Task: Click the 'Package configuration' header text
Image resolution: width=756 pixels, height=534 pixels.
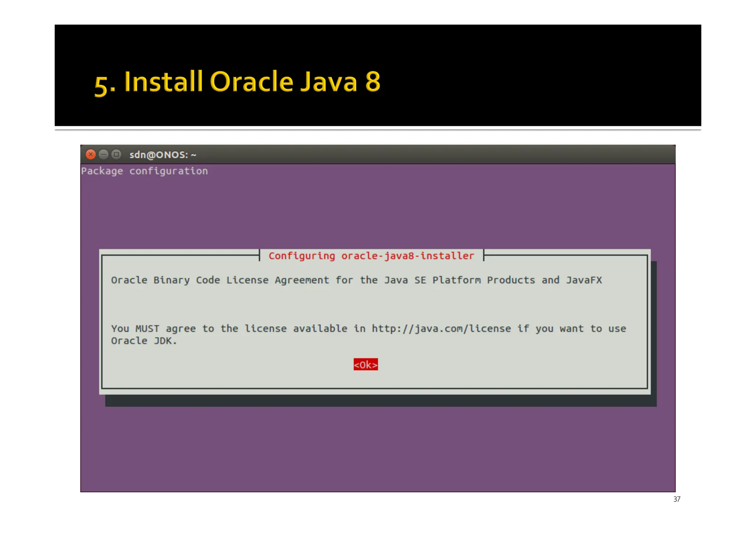Action: [x=144, y=171]
